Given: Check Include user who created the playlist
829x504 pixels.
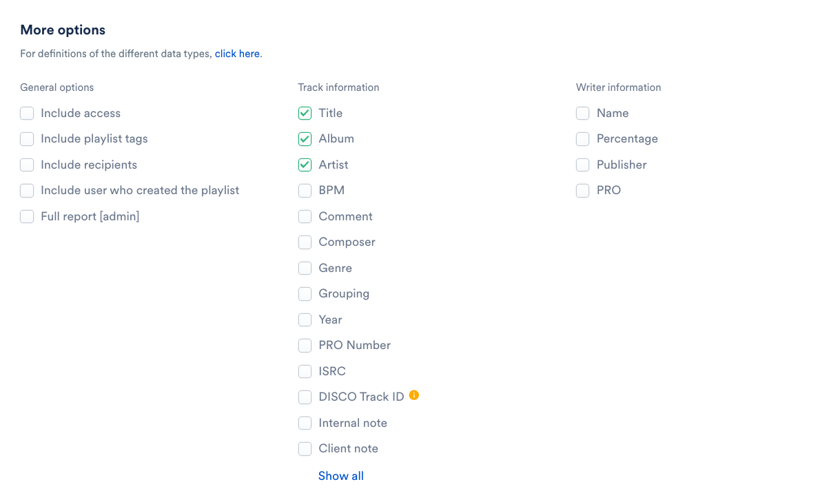Looking at the screenshot, I should click(27, 191).
